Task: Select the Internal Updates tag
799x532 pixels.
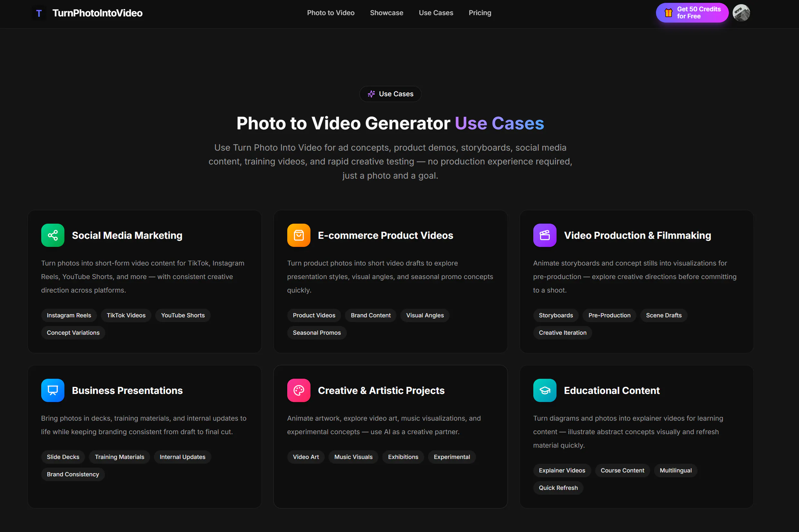Action: (x=183, y=457)
